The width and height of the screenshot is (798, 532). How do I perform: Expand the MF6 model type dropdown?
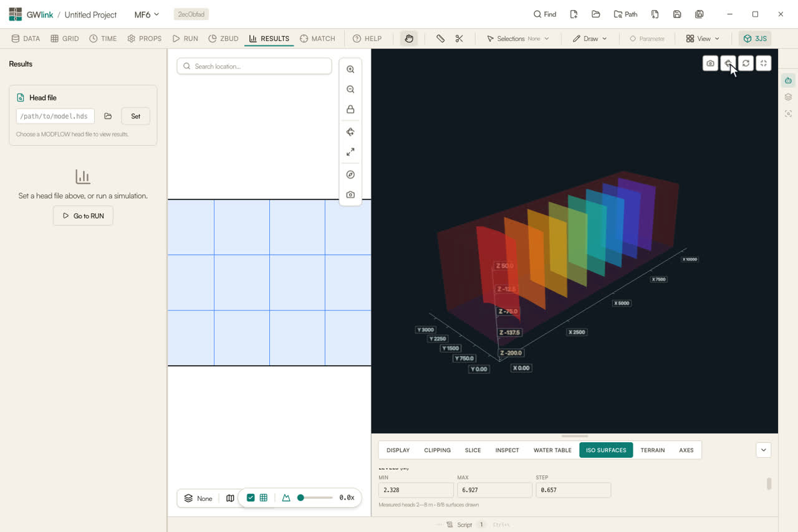pyautogui.click(x=147, y=14)
